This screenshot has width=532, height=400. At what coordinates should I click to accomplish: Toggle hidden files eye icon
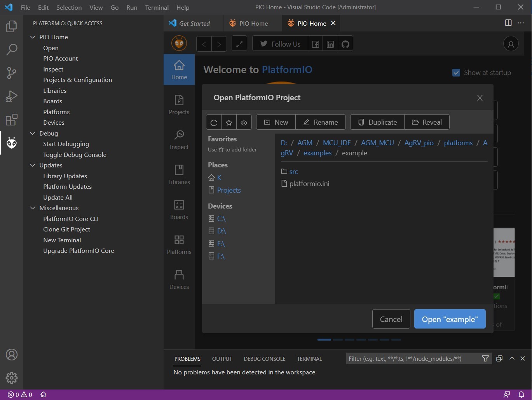244,122
